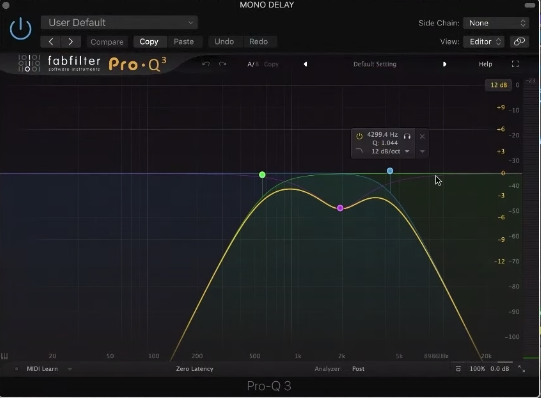Click the 0.0 dB output gain value
The image size is (541, 398).
pyautogui.click(x=500, y=369)
